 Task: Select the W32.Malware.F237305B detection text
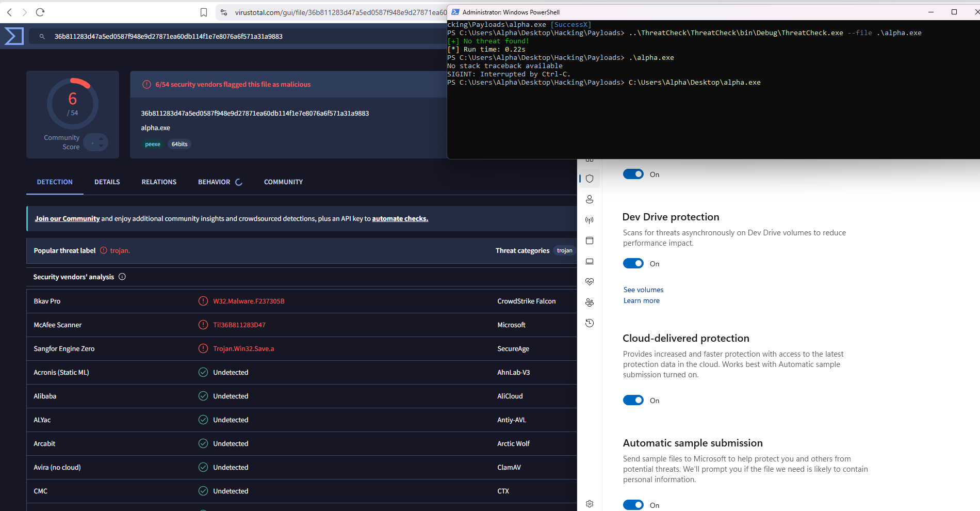(249, 301)
